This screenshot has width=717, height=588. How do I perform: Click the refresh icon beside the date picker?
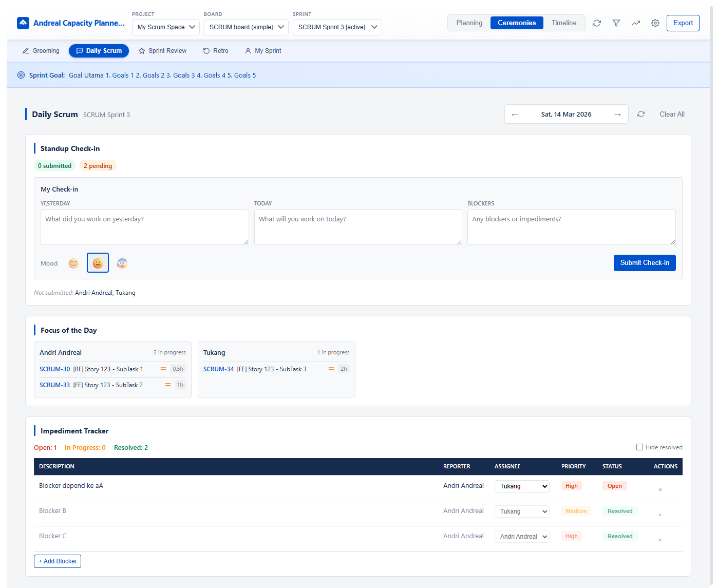[641, 114]
